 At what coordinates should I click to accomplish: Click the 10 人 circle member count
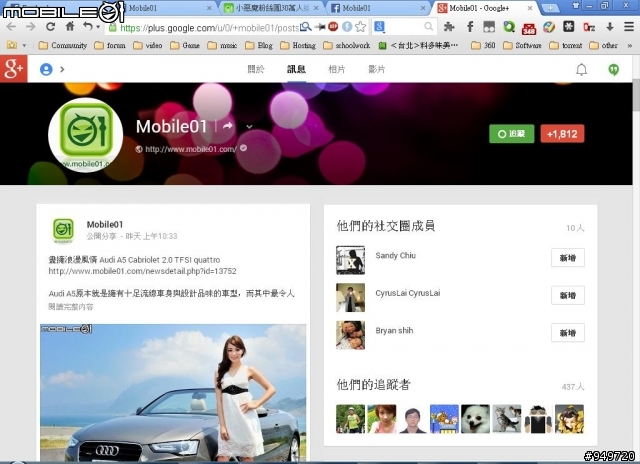pyautogui.click(x=575, y=228)
